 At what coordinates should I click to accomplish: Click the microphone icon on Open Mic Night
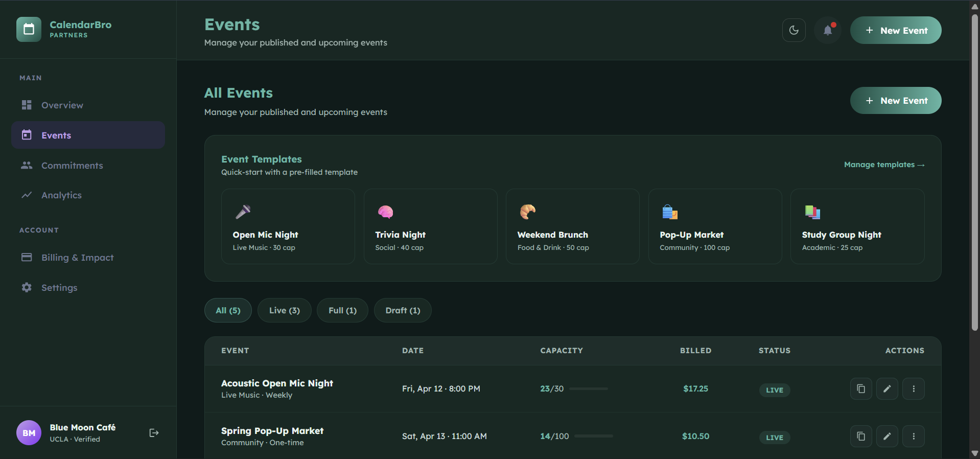(x=243, y=212)
